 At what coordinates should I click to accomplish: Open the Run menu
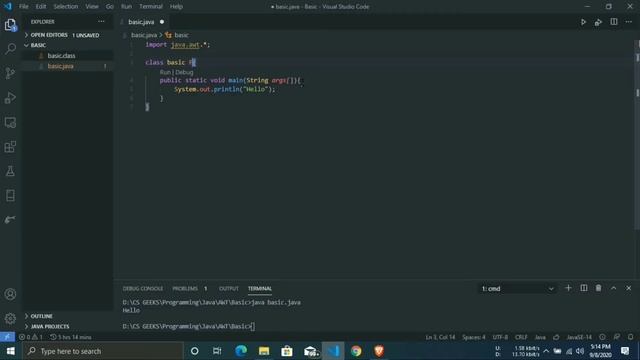(127, 7)
